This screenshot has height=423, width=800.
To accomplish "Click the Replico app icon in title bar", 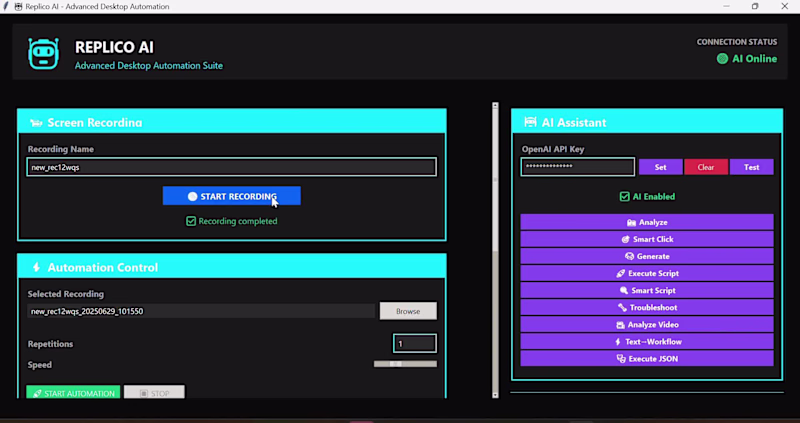I will click(x=18, y=7).
